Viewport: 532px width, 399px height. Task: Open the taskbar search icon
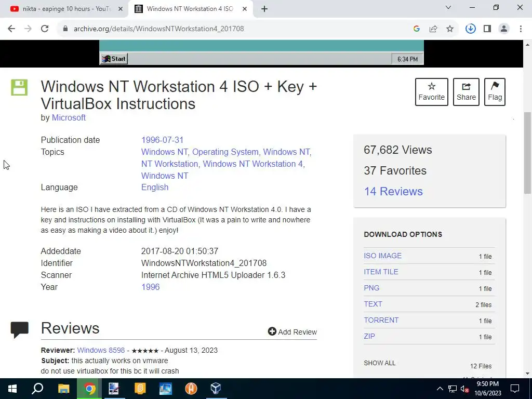[37, 389]
